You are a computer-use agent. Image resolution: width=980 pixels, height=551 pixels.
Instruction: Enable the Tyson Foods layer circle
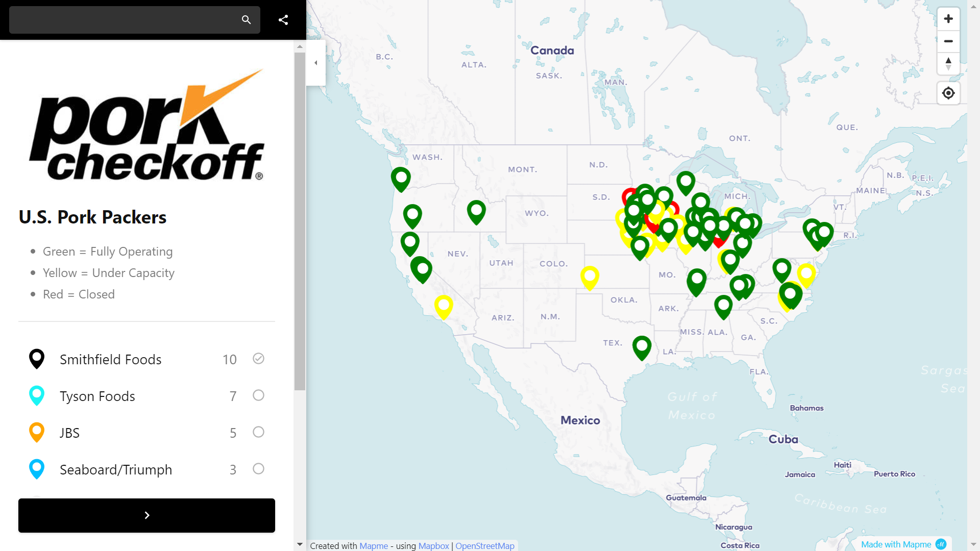[x=258, y=395]
